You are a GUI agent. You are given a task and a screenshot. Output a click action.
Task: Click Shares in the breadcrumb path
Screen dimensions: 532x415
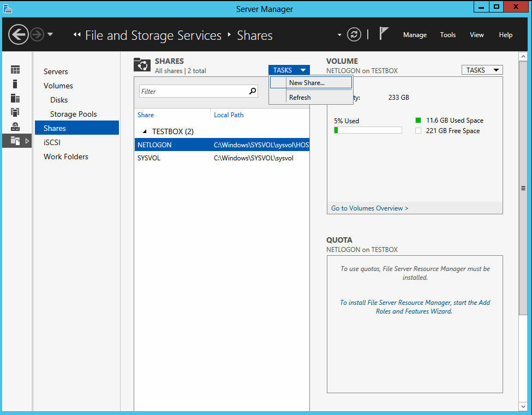click(254, 35)
